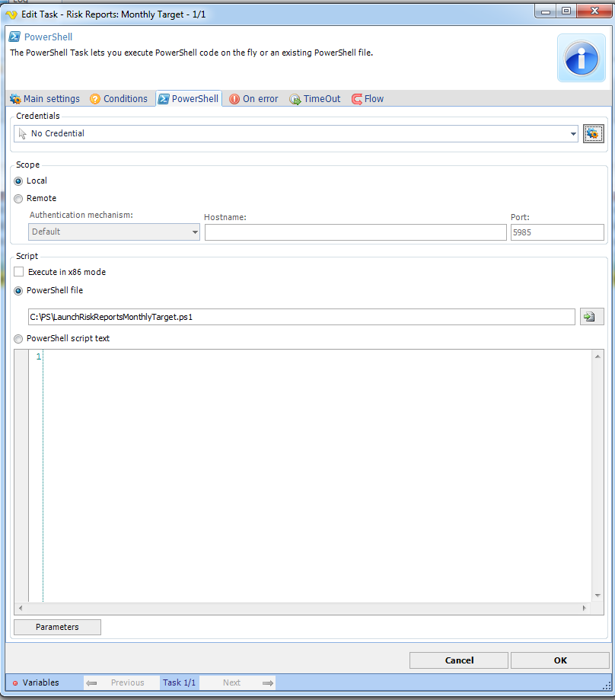Open the TimeOut tab
615x700 pixels.
[315, 99]
